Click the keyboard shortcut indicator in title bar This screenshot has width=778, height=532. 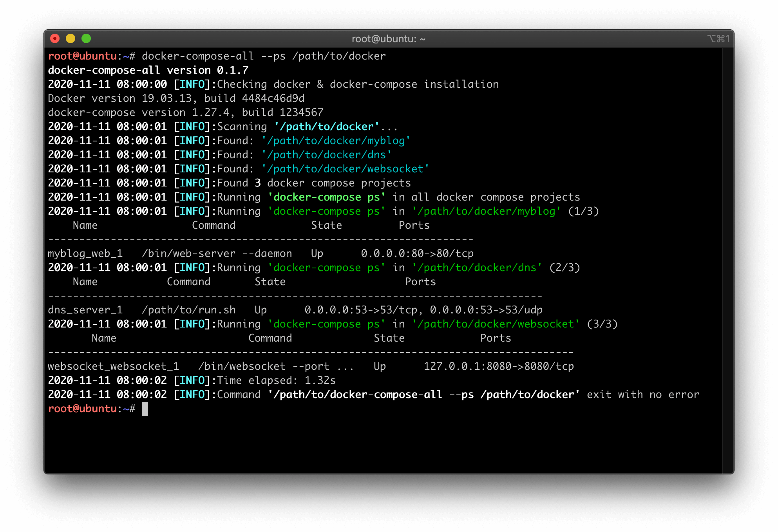tap(718, 39)
